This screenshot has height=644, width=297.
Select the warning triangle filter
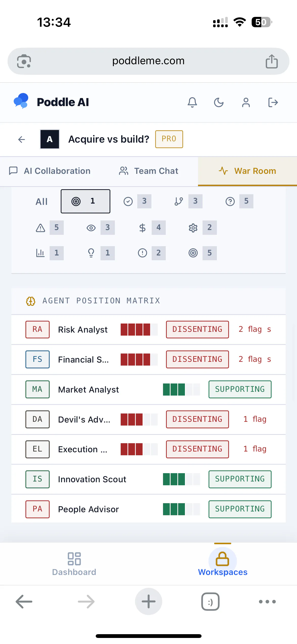pyautogui.click(x=49, y=228)
